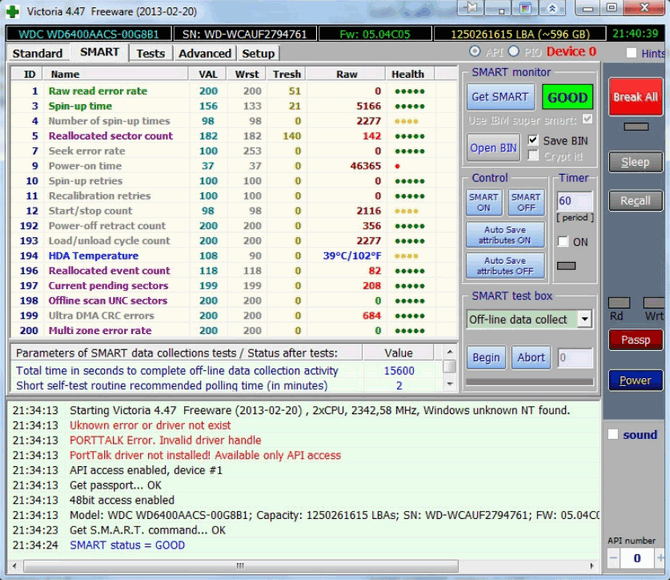The height and width of the screenshot is (580, 670).
Task: Click the red Break All button
Action: pyautogui.click(x=635, y=97)
